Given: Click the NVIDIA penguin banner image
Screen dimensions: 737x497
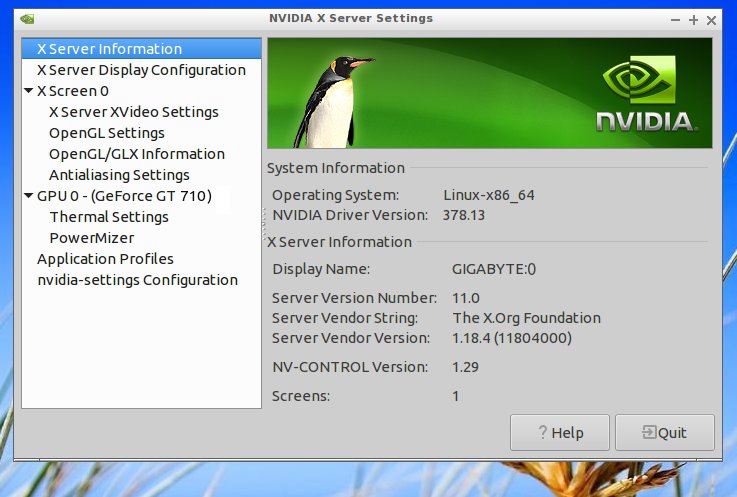Looking at the screenshot, I should 490,94.
